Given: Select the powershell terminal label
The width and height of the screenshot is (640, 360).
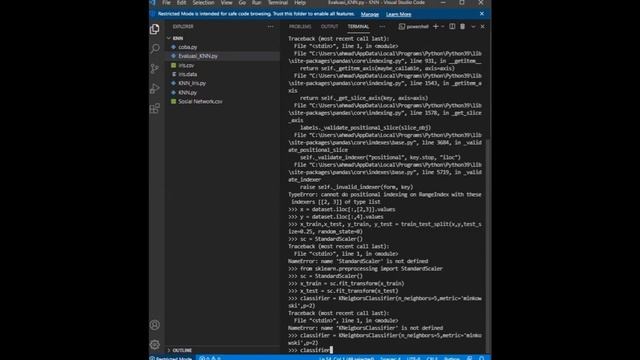Looking at the screenshot, I should [x=413, y=27].
